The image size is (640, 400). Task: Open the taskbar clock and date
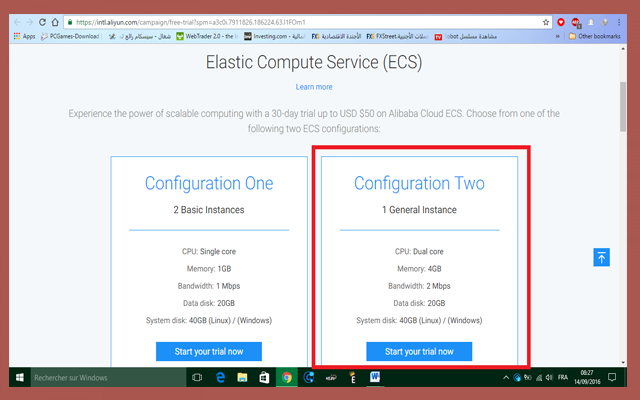pyautogui.click(x=587, y=378)
